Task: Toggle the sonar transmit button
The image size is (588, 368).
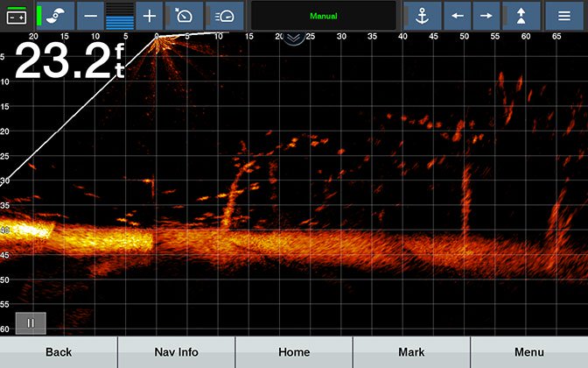Action: (55, 16)
